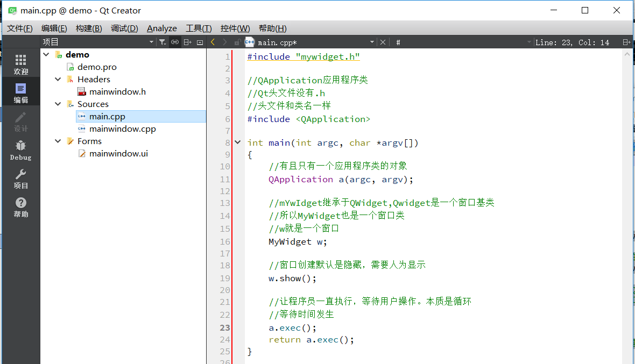
Task: Open the 设计 (Design) mode
Action: point(20,122)
